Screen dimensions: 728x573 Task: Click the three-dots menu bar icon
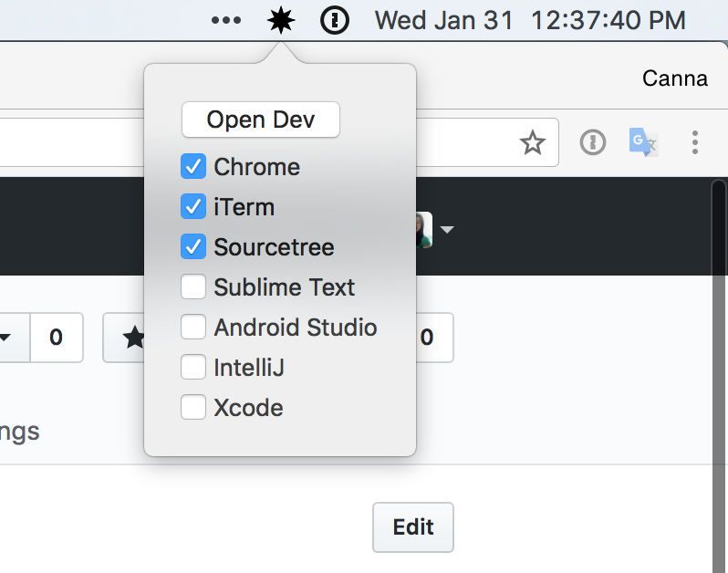coord(226,20)
